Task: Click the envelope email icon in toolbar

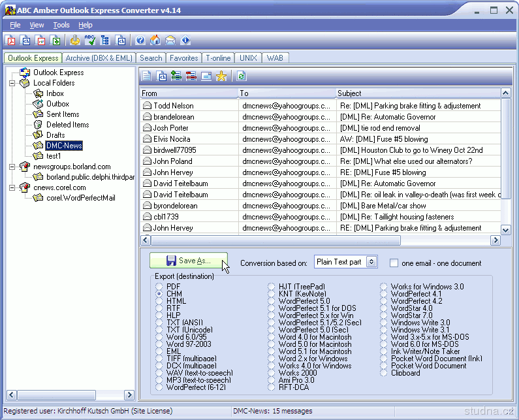Action: [170, 40]
